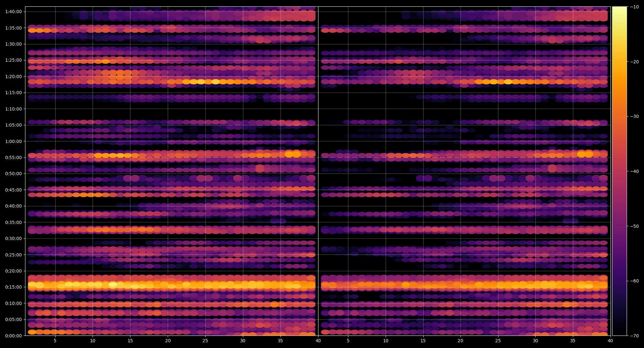Click the −10 colorbar tick label

click(x=634, y=7)
